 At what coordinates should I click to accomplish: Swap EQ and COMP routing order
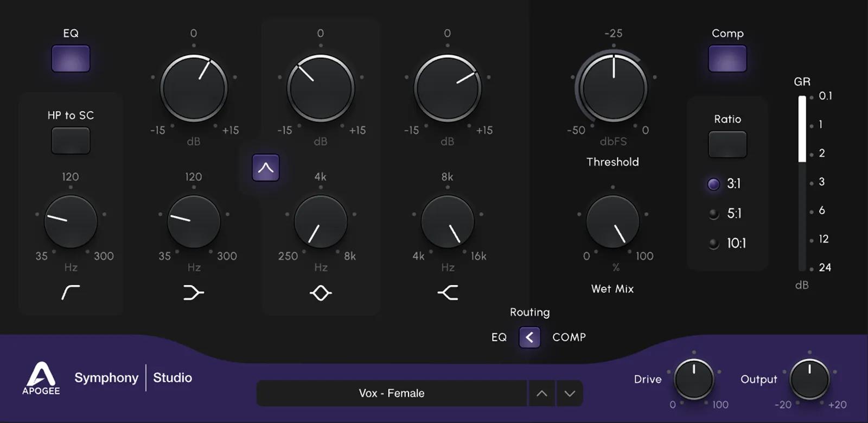click(x=529, y=337)
